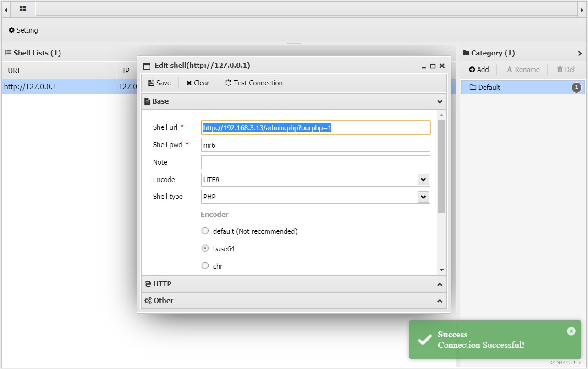This screenshot has width=588, height=369.
Task: Click the Shell url input field
Action: click(x=316, y=127)
